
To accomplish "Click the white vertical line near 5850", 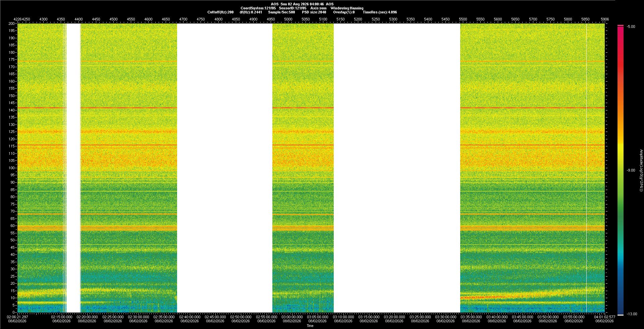I will coord(586,168).
